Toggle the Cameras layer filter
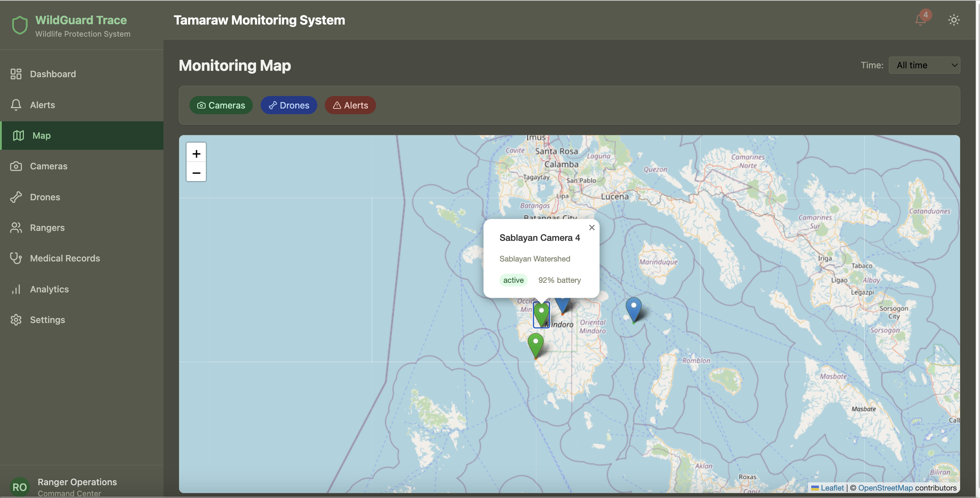980x498 pixels. pyautogui.click(x=221, y=105)
